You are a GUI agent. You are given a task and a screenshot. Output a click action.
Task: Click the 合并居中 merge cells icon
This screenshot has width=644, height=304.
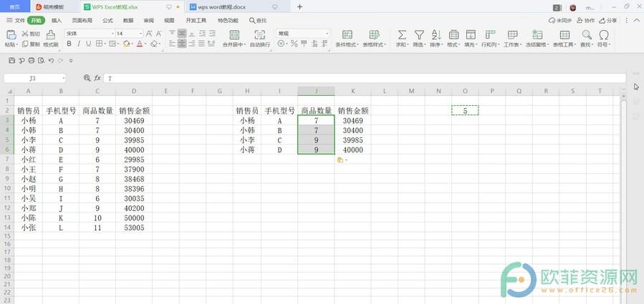click(234, 34)
